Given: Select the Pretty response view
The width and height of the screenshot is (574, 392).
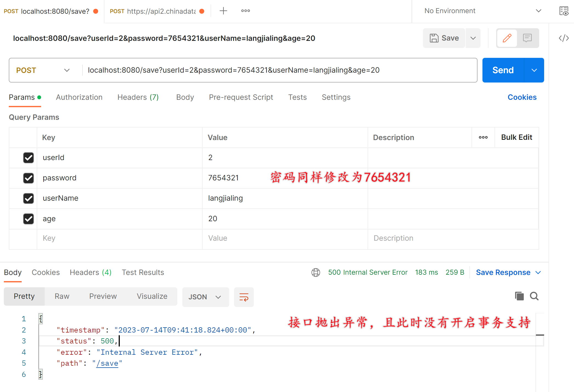Looking at the screenshot, I should coord(24,296).
